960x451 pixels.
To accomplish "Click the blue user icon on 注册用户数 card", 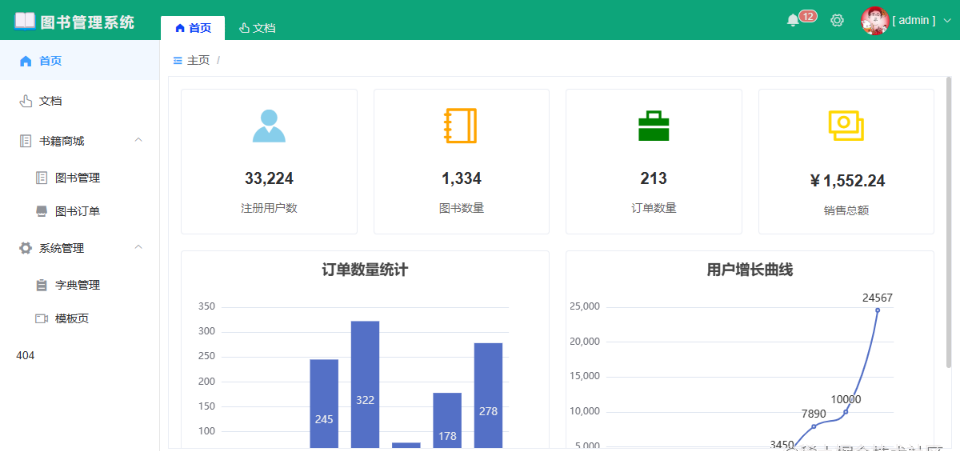I will [269, 126].
